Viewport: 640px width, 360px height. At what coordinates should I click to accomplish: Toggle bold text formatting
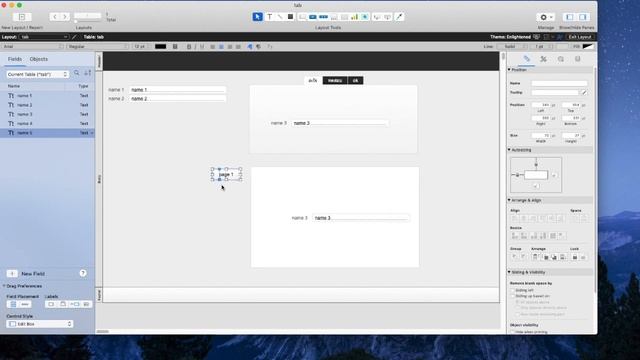click(x=189, y=47)
